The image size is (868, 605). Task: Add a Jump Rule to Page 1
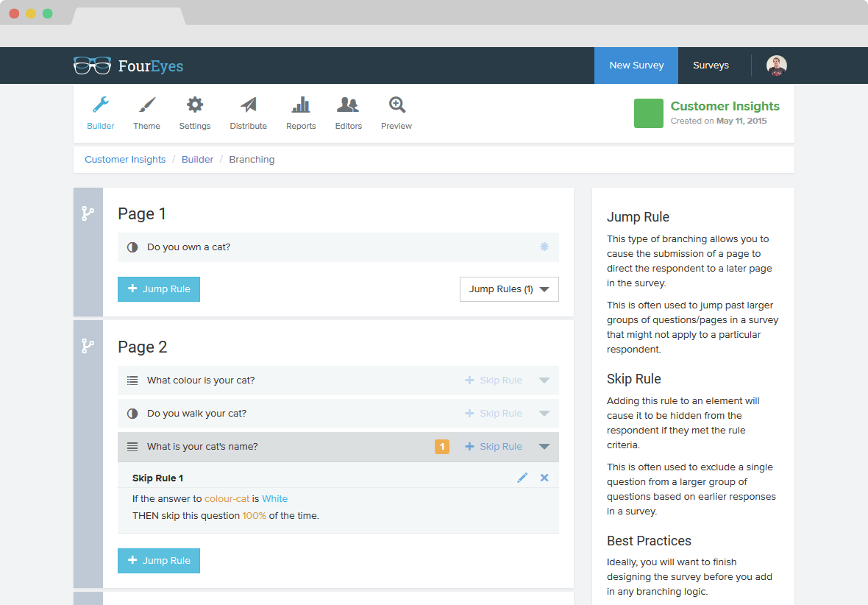point(159,289)
